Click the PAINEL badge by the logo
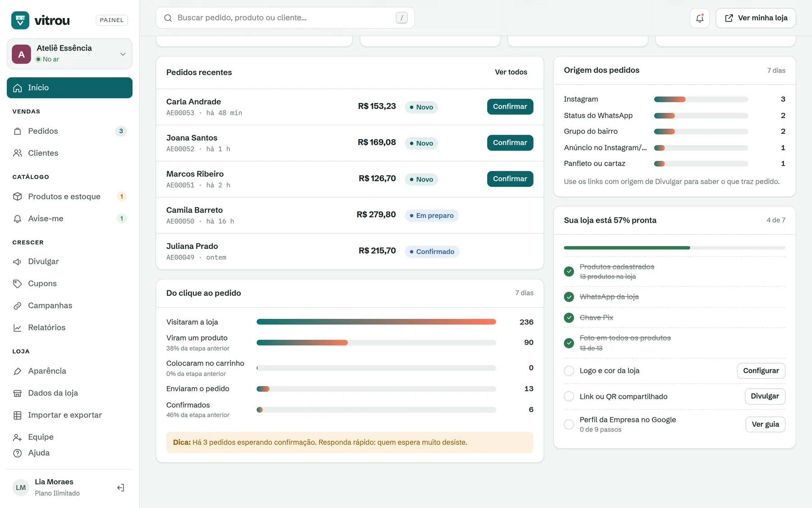The height and width of the screenshot is (508, 812). point(112,20)
